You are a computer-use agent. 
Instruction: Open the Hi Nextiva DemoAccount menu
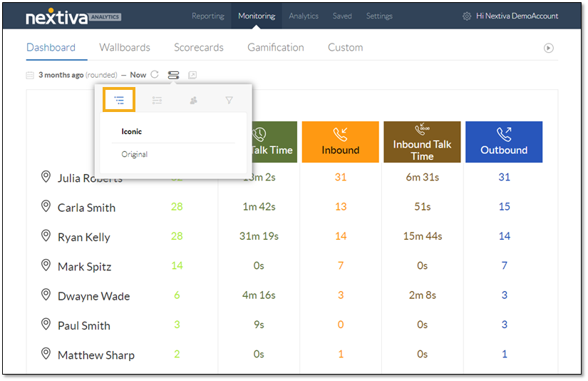517,16
